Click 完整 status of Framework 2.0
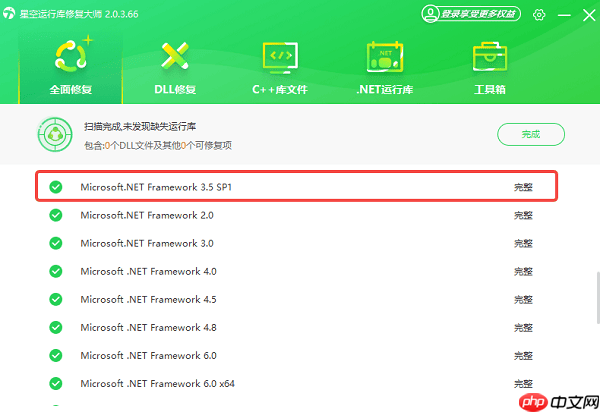Screen dimensions: 600x412 523,215
